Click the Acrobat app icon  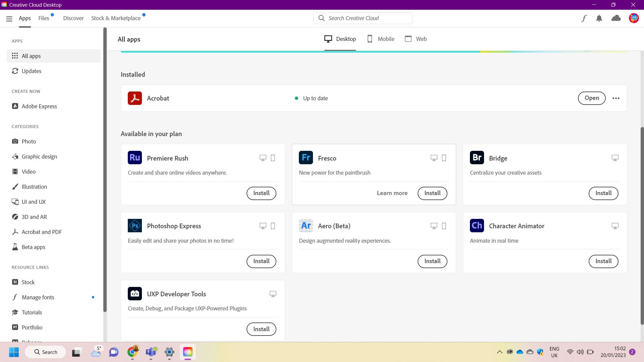pos(135,98)
